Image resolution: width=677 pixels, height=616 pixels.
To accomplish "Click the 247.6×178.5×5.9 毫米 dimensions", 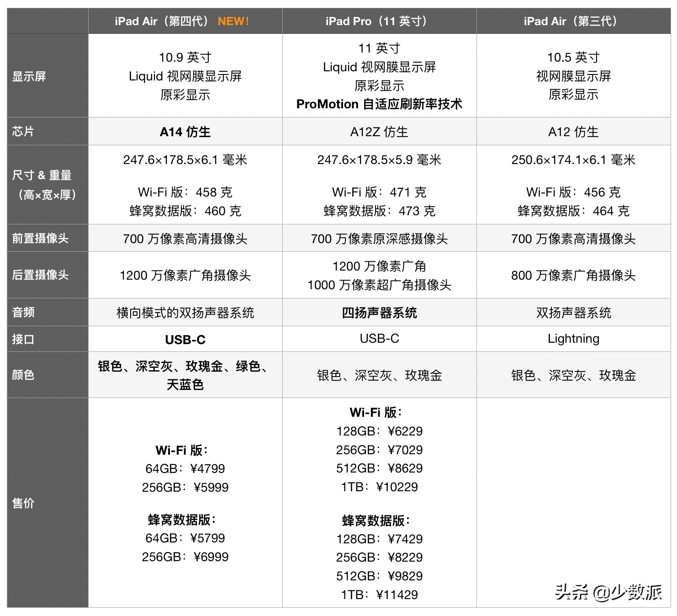I will (379, 160).
